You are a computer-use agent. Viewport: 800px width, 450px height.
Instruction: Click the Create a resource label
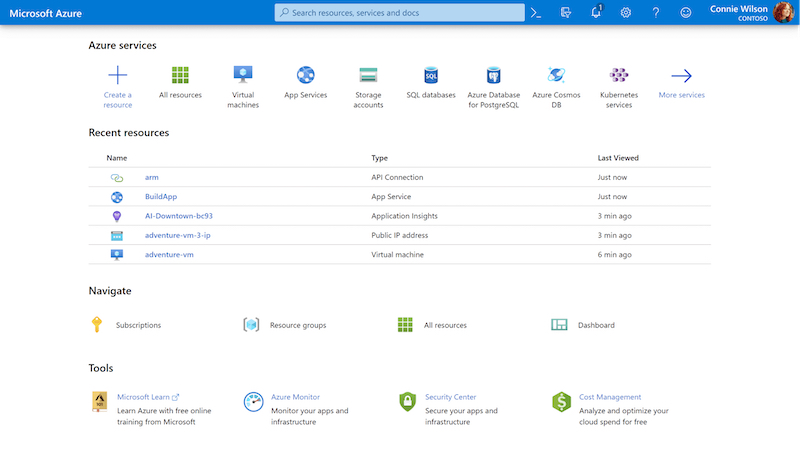pos(118,100)
